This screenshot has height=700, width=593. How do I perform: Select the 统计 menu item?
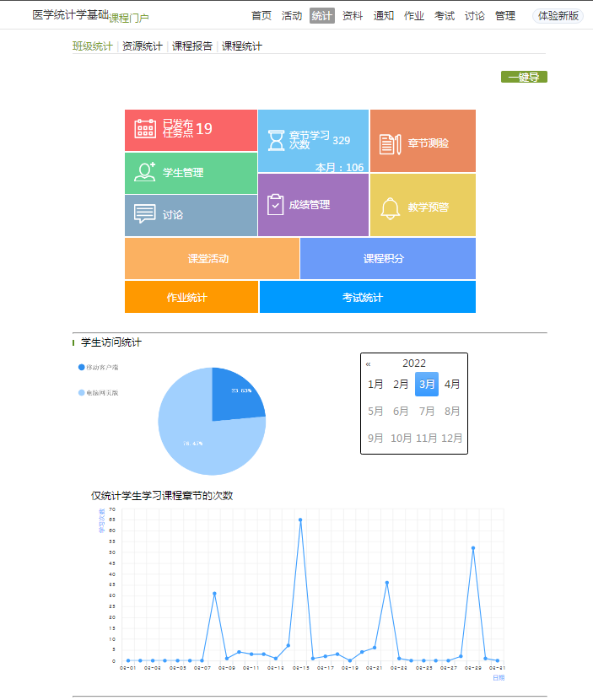pos(322,16)
